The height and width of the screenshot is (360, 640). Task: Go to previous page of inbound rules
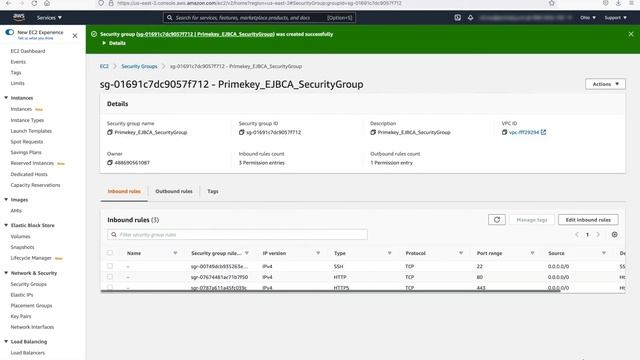tap(577, 235)
